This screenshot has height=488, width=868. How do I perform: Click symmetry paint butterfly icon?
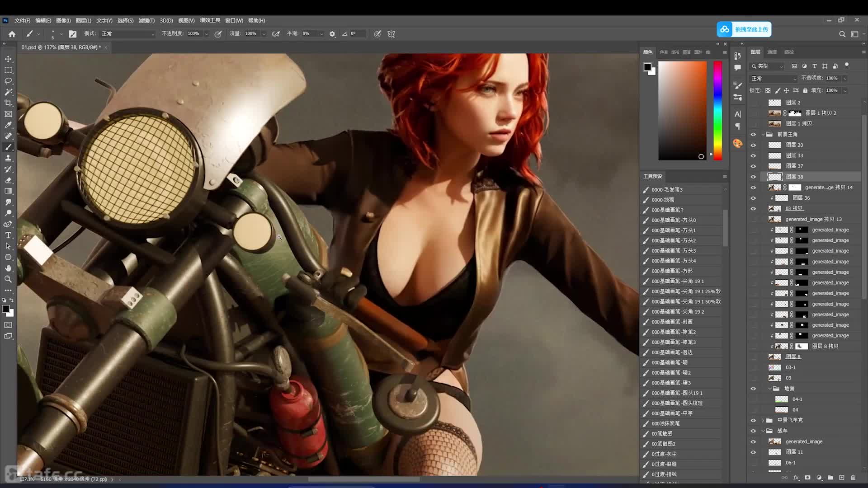coord(392,34)
